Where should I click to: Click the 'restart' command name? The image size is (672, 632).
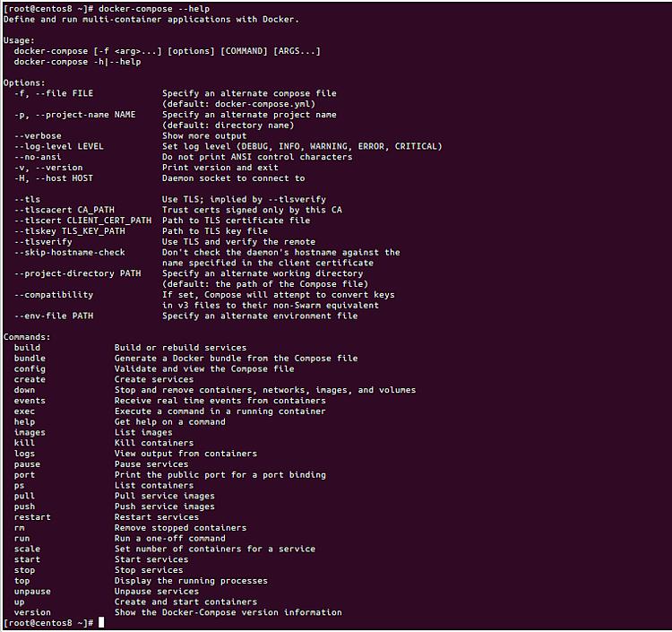(x=32, y=517)
